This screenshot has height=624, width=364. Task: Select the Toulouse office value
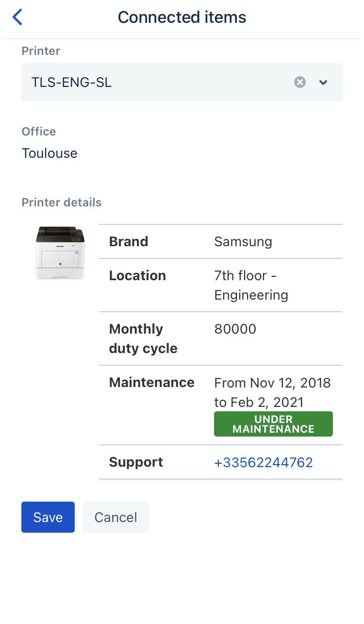(x=50, y=153)
